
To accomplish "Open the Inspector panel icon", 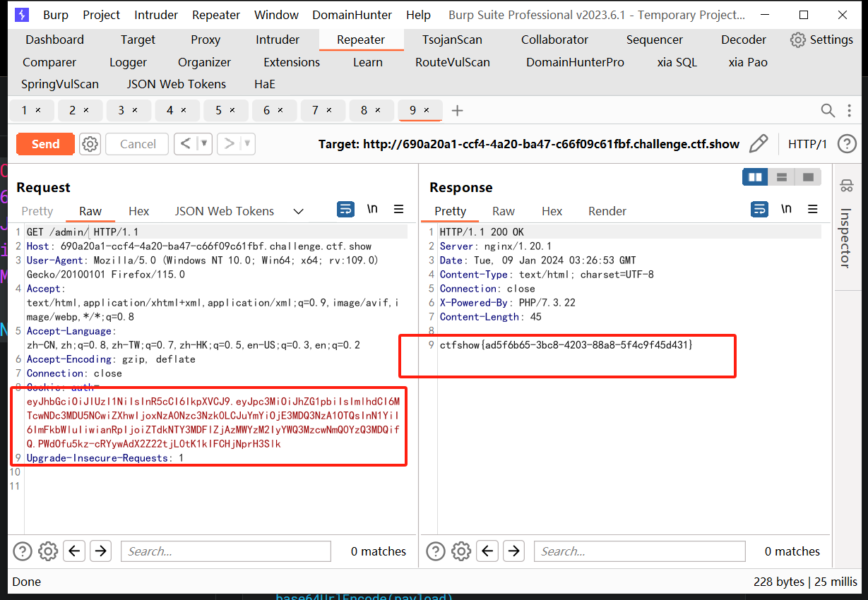I will (846, 186).
